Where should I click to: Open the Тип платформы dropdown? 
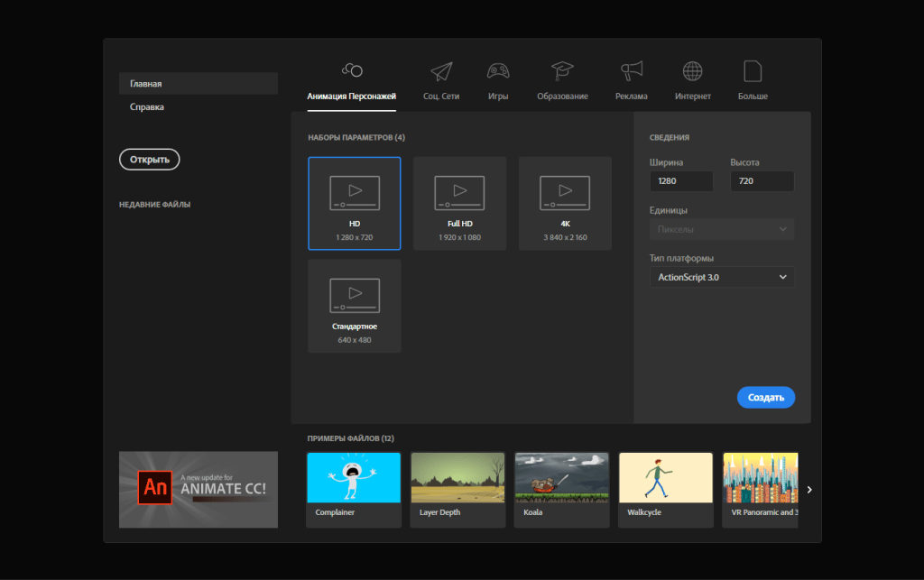point(721,277)
